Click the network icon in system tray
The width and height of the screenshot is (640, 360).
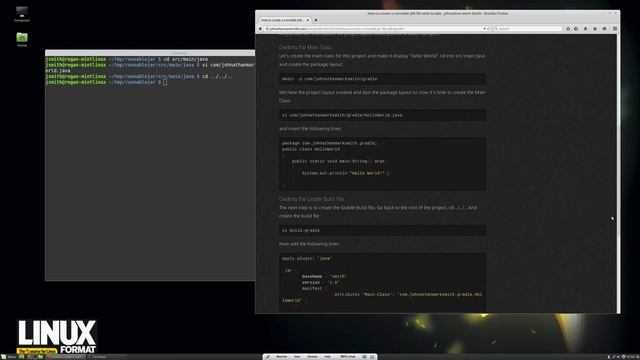[613, 357]
